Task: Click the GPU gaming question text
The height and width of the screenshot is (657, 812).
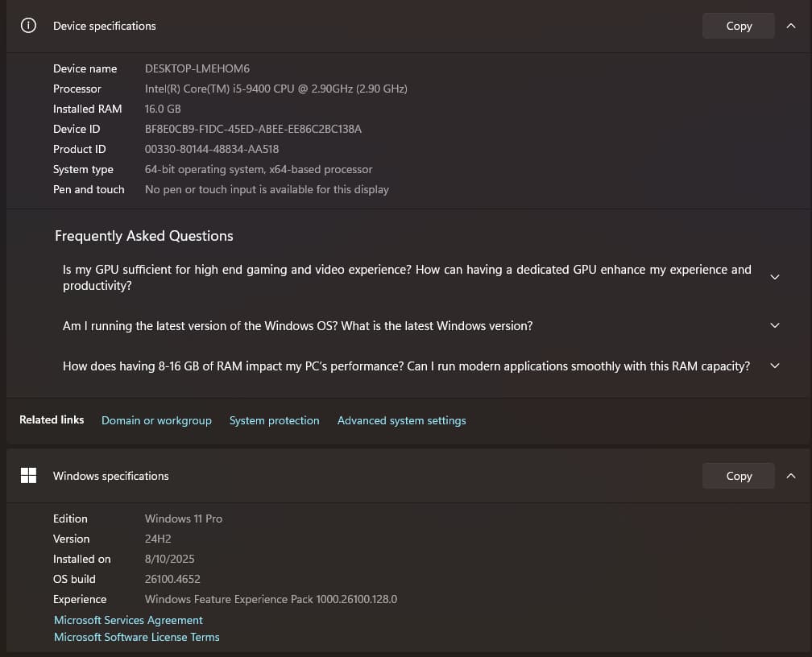Action: tap(407, 278)
